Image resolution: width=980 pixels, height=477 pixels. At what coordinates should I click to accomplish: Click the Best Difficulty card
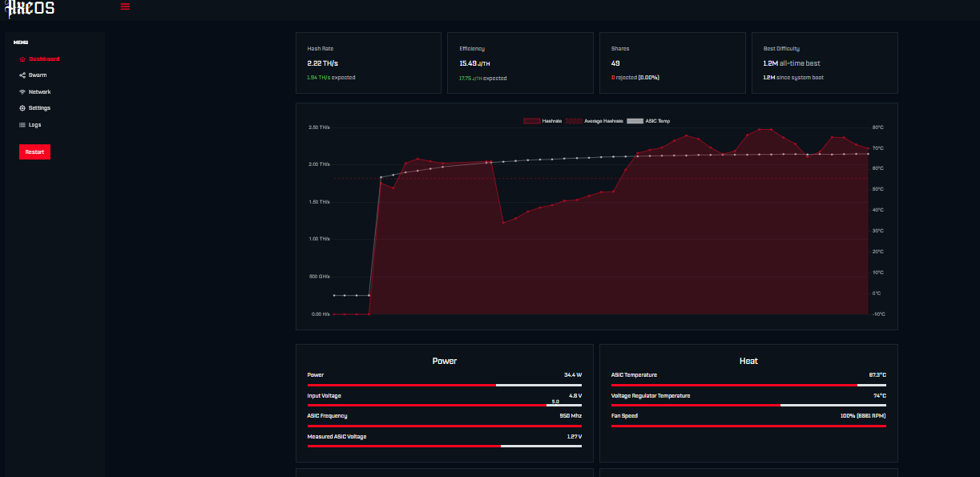click(x=825, y=63)
